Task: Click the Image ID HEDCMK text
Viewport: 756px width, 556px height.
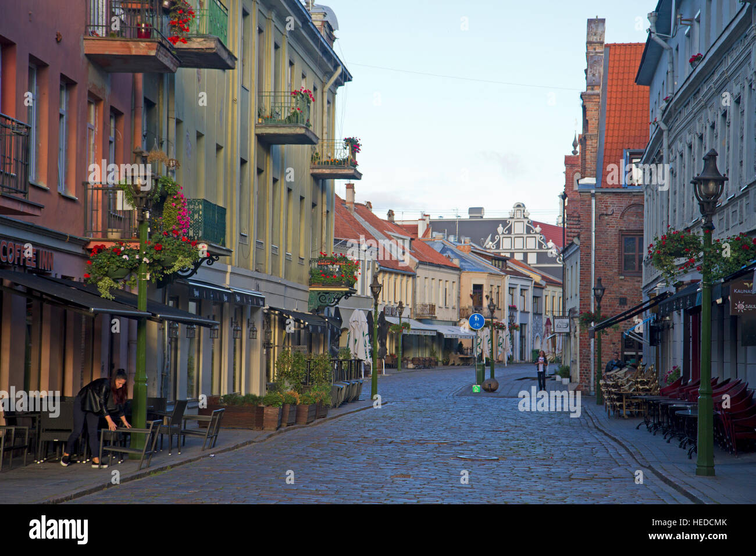Action: [689, 522]
